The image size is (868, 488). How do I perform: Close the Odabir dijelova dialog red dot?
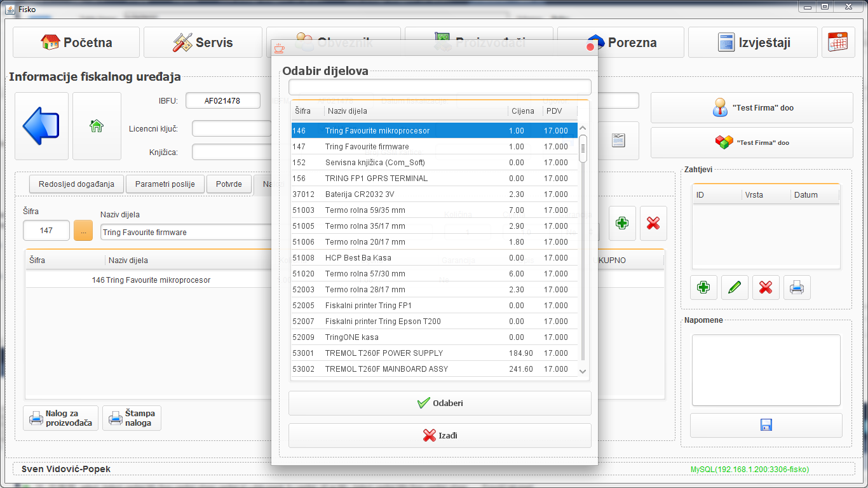(590, 46)
